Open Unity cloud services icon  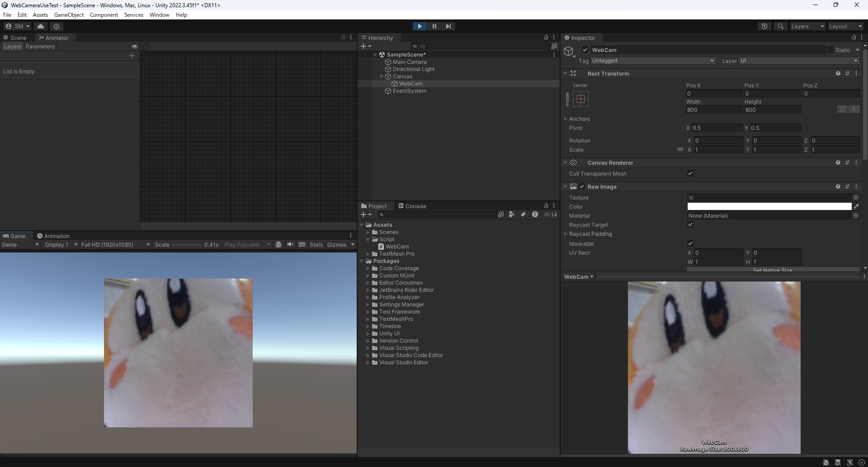pos(41,26)
